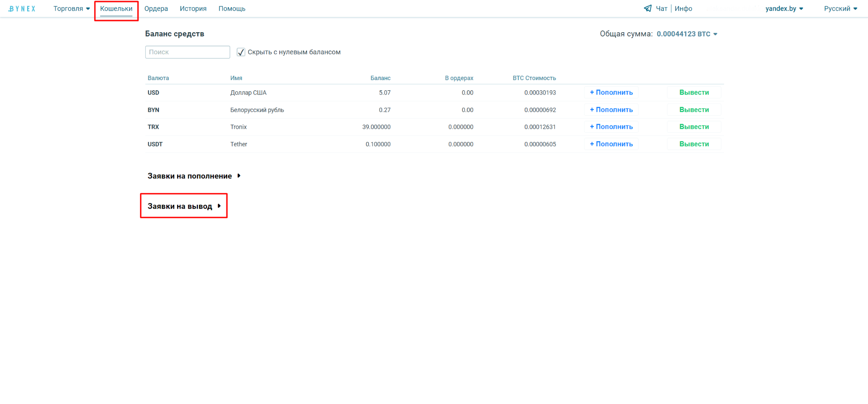The height and width of the screenshot is (404, 868).
Task: Sort by the Баланс column header
Action: tap(380, 78)
